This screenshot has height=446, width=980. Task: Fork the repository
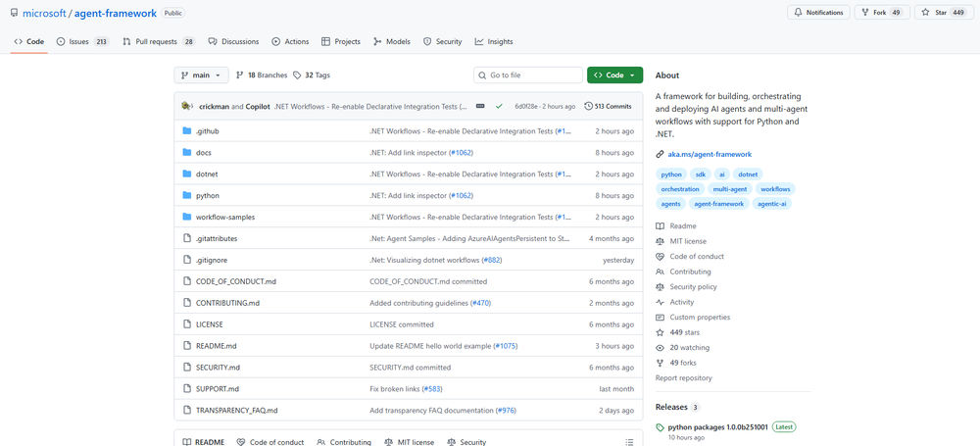pyautogui.click(x=881, y=13)
